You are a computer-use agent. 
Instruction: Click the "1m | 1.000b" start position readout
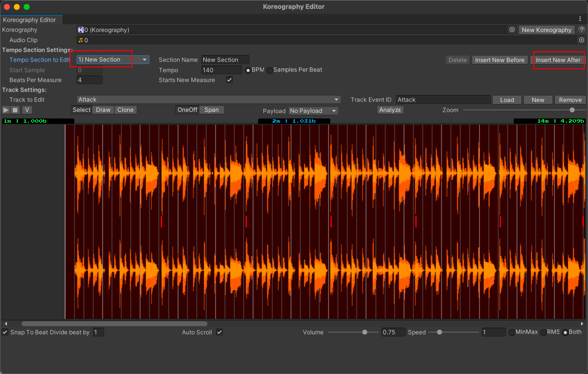click(38, 121)
